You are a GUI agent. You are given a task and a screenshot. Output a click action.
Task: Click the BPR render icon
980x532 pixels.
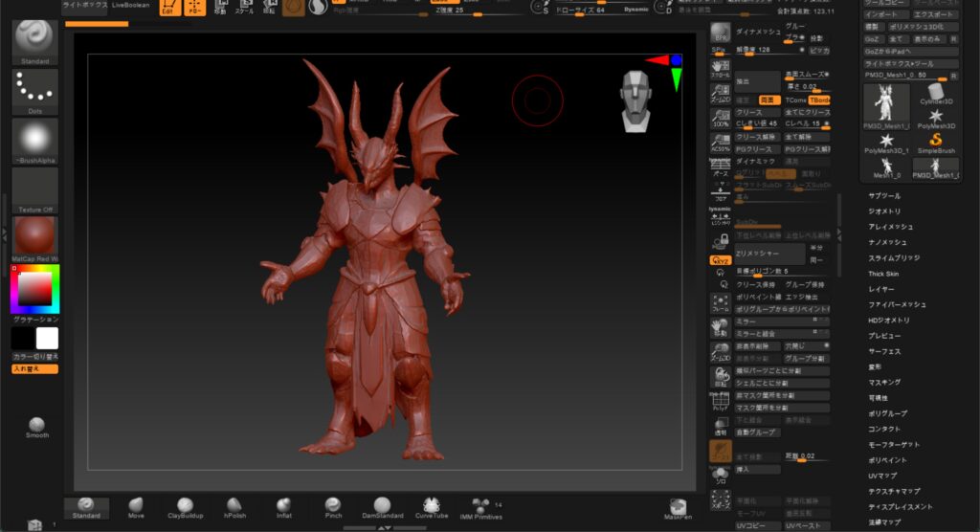(x=720, y=33)
